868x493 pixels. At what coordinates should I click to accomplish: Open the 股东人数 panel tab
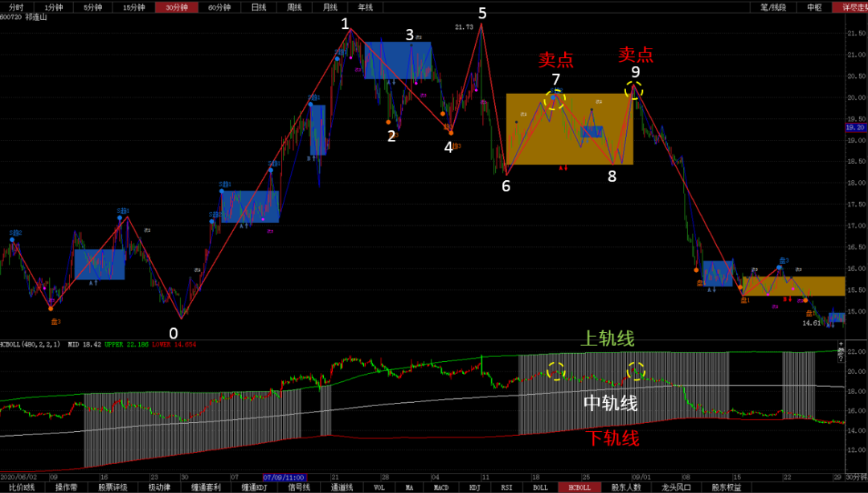626,487
